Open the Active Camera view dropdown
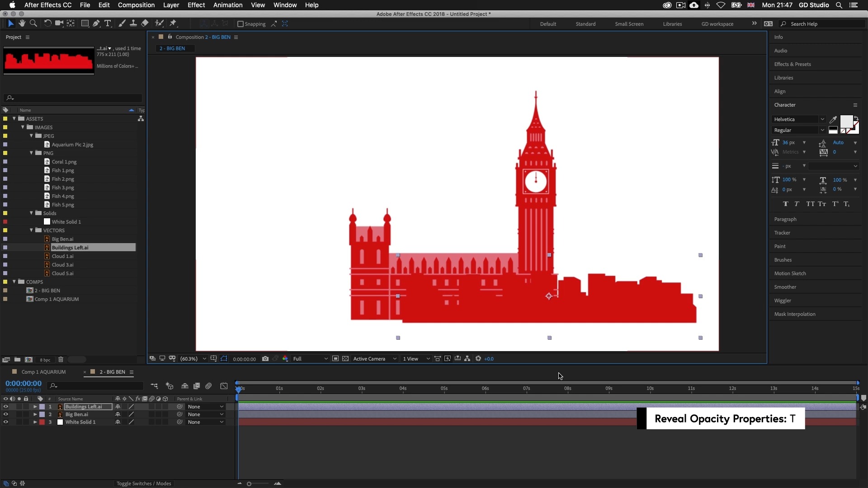 375,359
